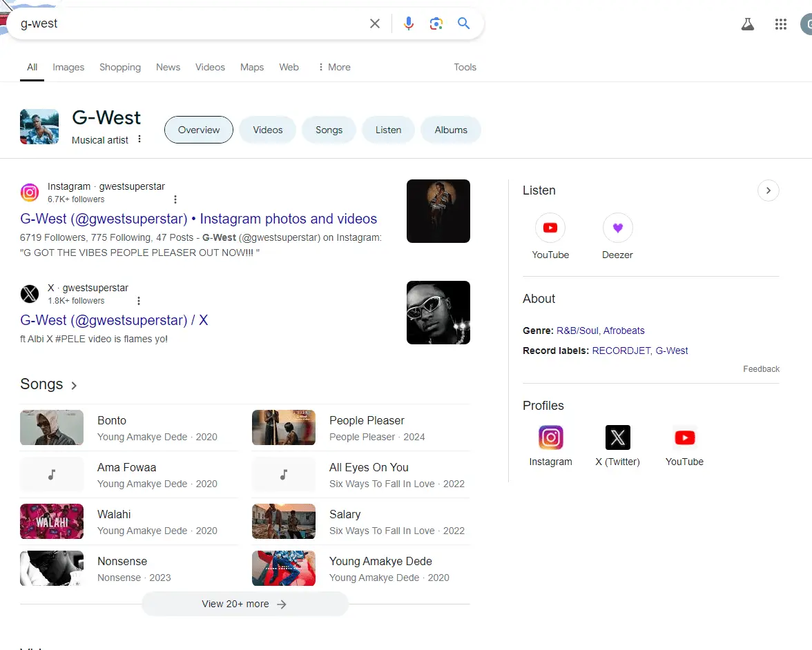The image size is (812, 650).
Task: Open Instagram profile icon under Profiles
Action: click(550, 437)
